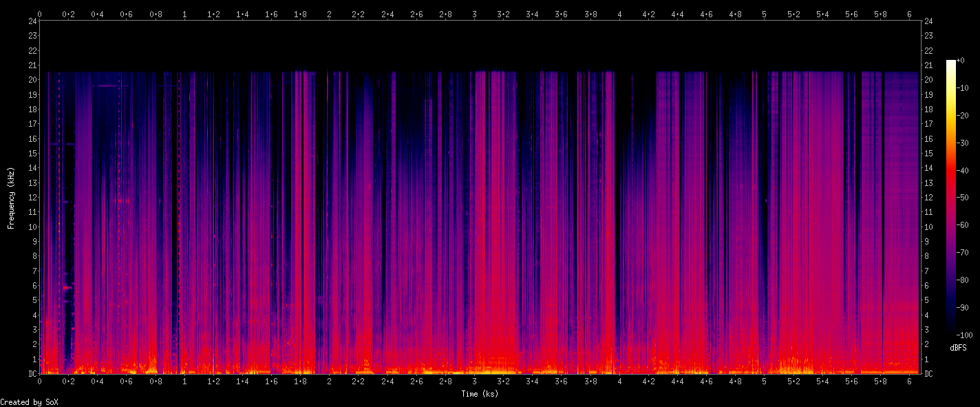Click the dBFS label under the color scale
Viewport: 980px width, 407px height.
click(x=958, y=348)
